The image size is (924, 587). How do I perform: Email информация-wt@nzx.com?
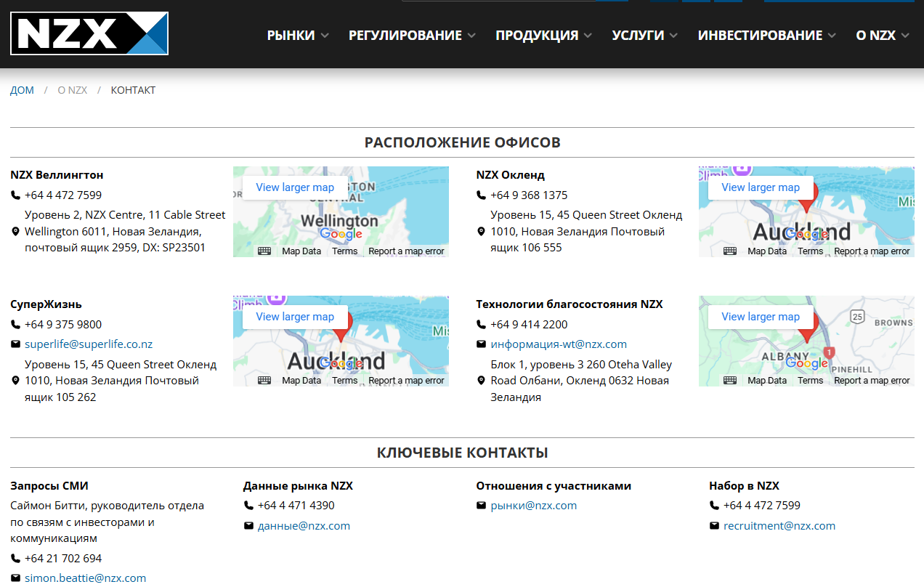coord(559,344)
